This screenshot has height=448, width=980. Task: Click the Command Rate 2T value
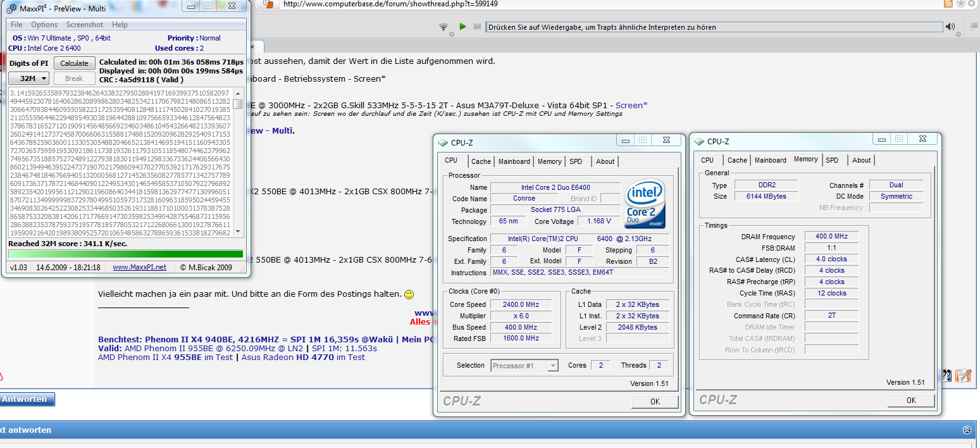tap(831, 316)
